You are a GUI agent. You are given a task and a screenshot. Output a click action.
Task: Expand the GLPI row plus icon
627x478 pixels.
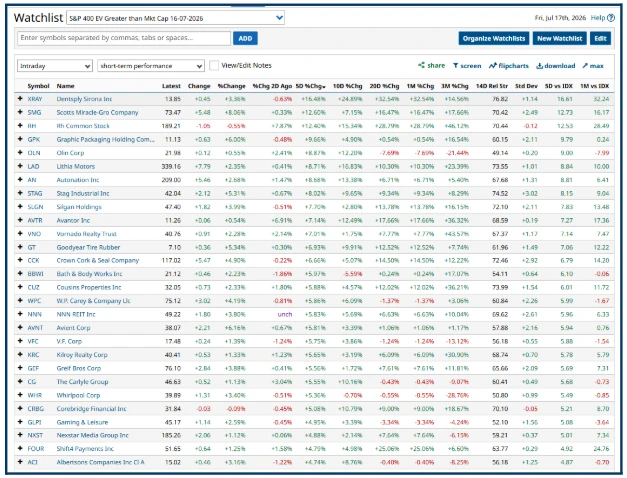(20, 422)
